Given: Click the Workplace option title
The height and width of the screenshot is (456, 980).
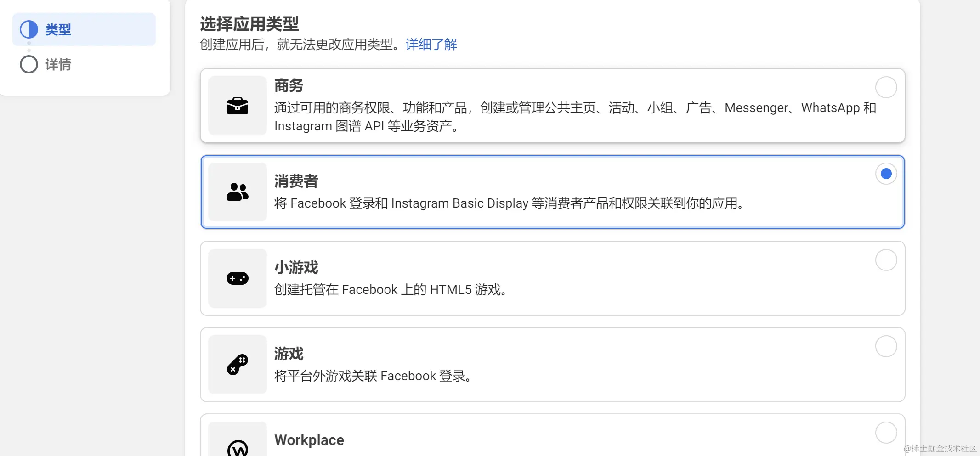Looking at the screenshot, I should pos(309,440).
